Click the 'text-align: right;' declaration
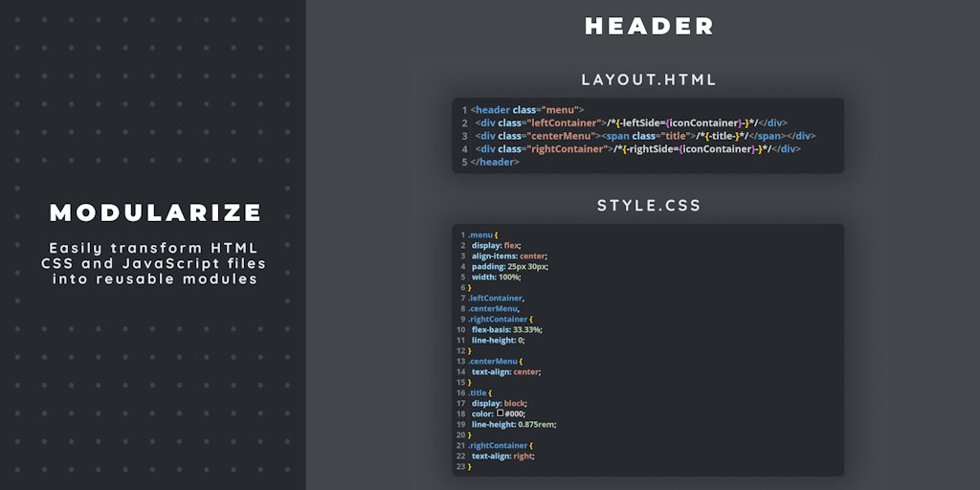 pos(503,456)
